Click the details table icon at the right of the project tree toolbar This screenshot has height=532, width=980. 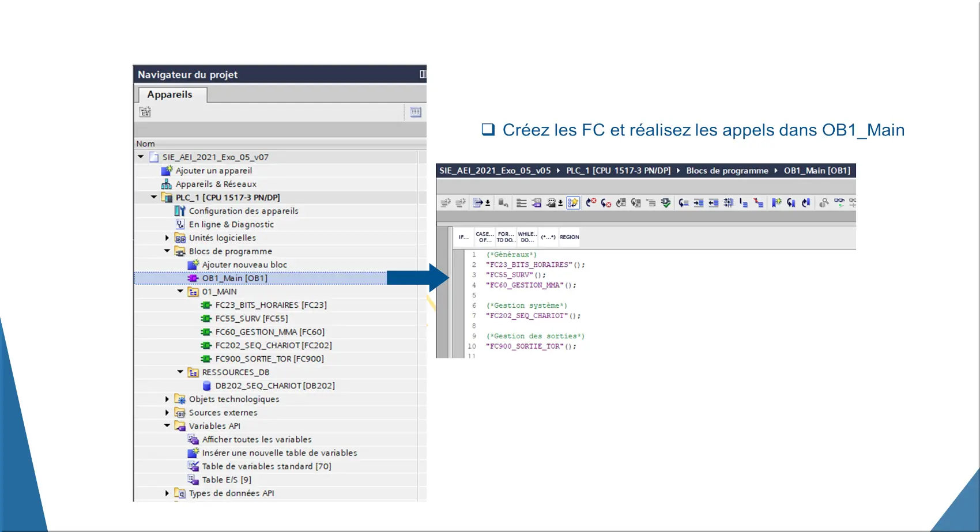416,112
